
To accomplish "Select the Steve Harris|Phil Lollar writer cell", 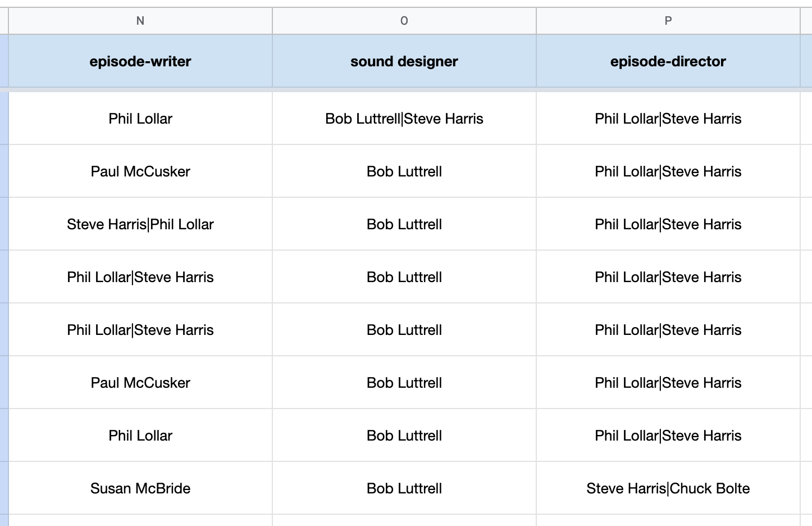I will 140,224.
